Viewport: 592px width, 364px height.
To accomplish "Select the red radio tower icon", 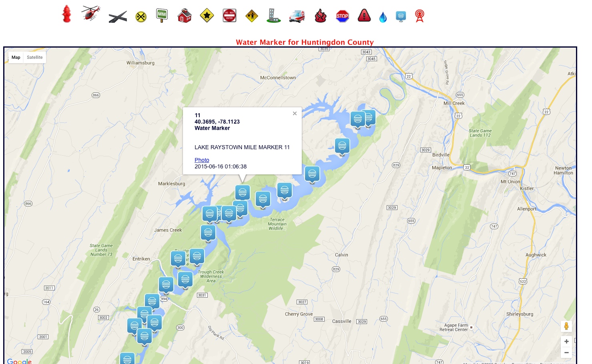I will point(419,16).
